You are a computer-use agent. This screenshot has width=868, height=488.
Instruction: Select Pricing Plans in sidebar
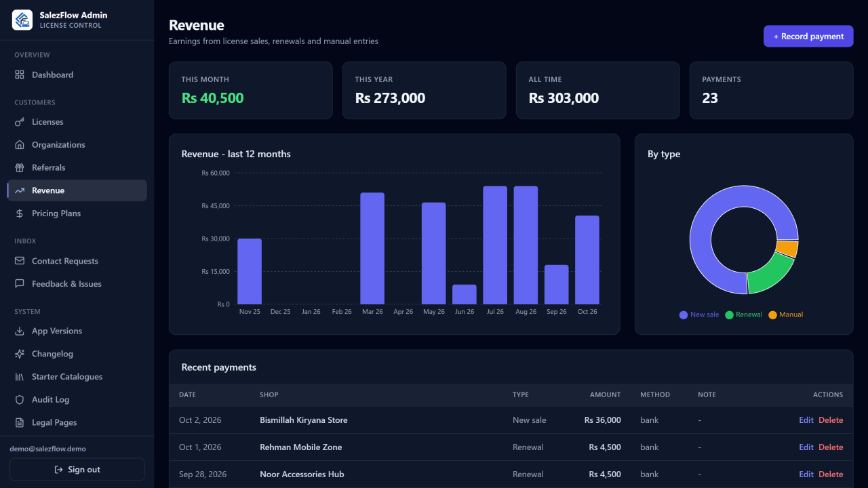[77, 213]
